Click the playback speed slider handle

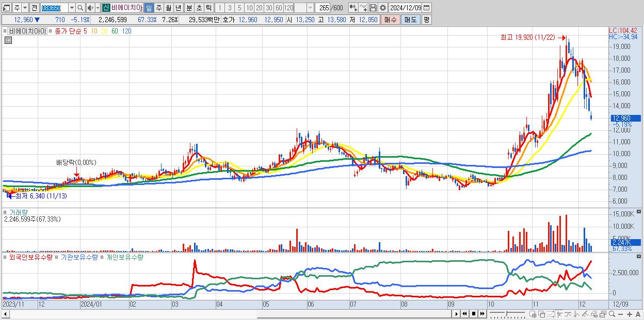tap(506, 313)
